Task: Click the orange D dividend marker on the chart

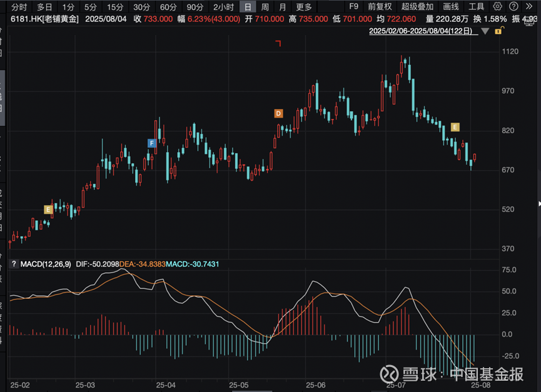Action: pyautogui.click(x=278, y=113)
